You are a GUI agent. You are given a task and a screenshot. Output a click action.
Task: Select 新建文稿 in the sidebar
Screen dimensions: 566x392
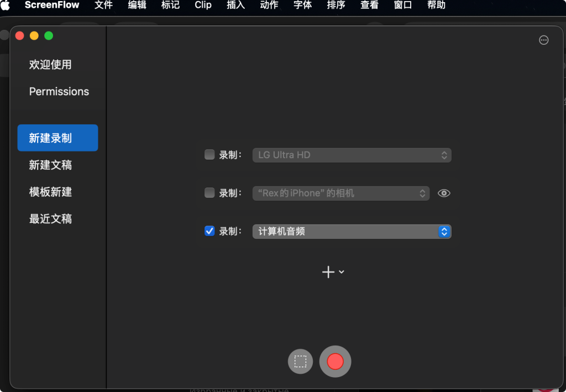pos(50,165)
